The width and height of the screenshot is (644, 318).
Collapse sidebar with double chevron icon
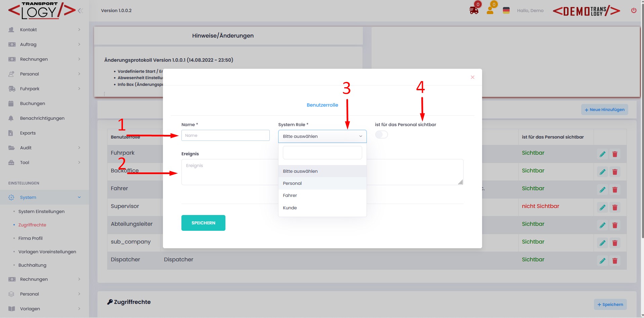coord(80,11)
